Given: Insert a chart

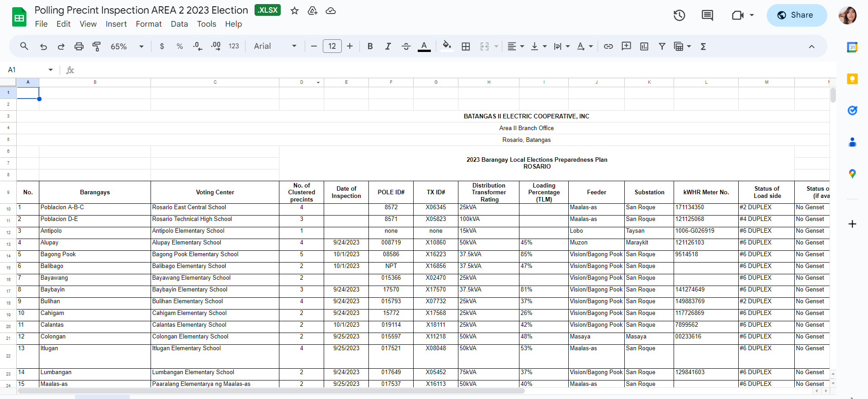Looking at the screenshot, I should tap(644, 46).
